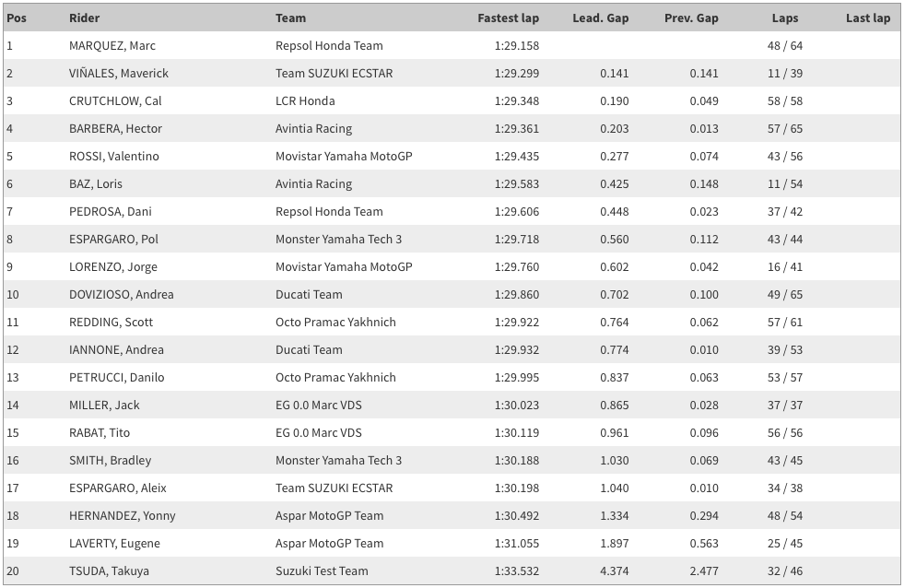
Task: Click the LCR Honda team name
Action: pyautogui.click(x=305, y=100)
